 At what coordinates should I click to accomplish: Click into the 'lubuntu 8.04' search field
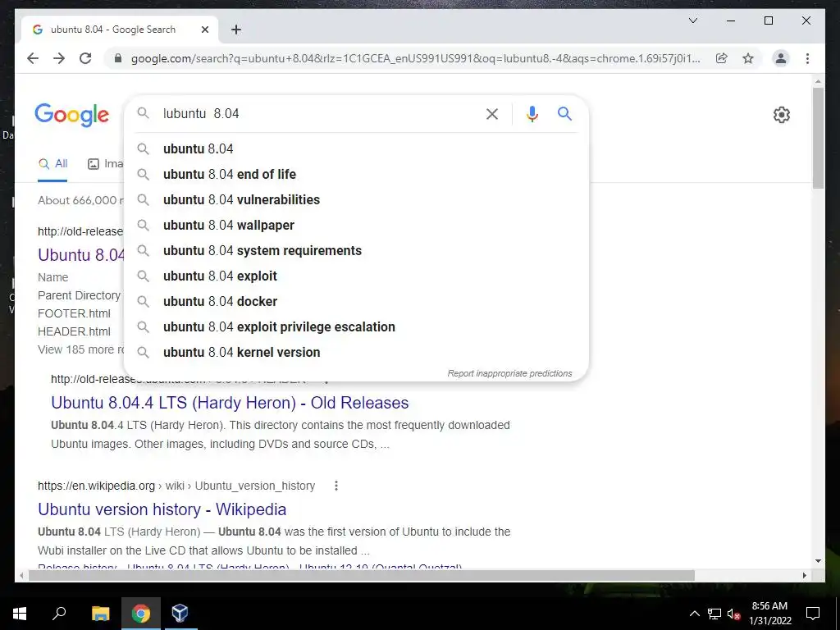click(x=319, y=113)
